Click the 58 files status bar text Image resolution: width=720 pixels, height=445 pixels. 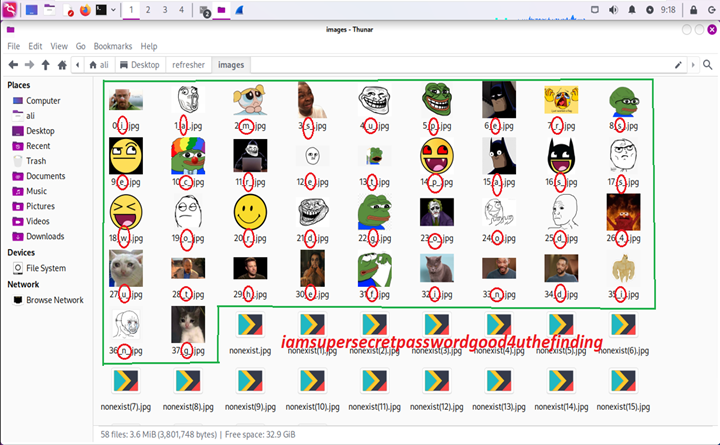tap(198, 434)
